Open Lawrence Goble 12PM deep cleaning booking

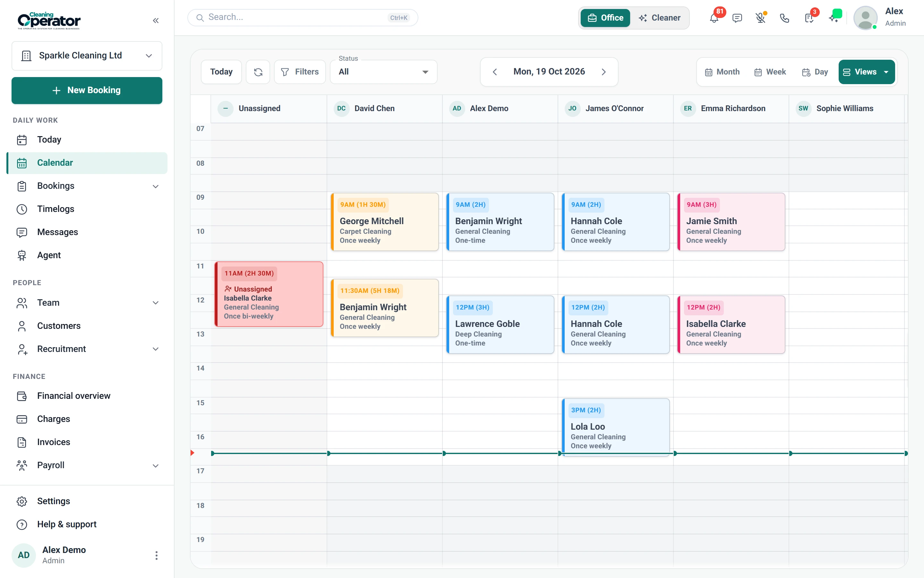click(500, 325)
